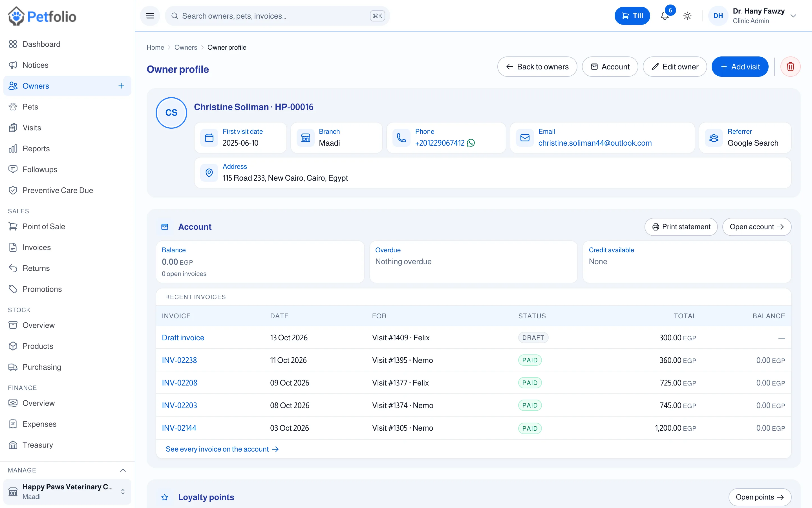Click Owners in the breadcrumb
This screenshot has height=508, width=812.
click(x=186, y=47)
